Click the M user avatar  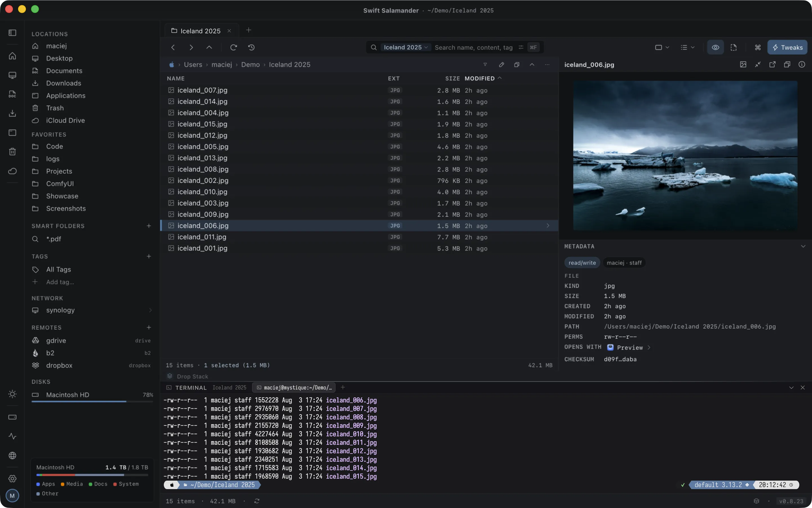click(12, 496)
